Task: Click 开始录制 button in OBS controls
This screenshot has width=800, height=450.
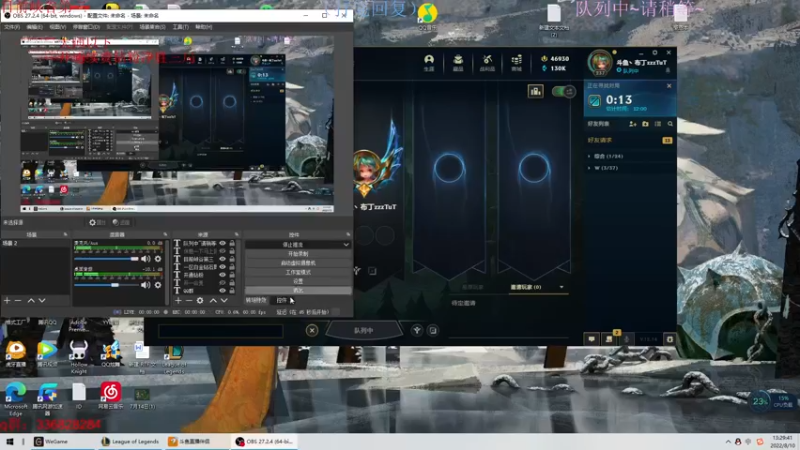Action: tap(298, 254)
